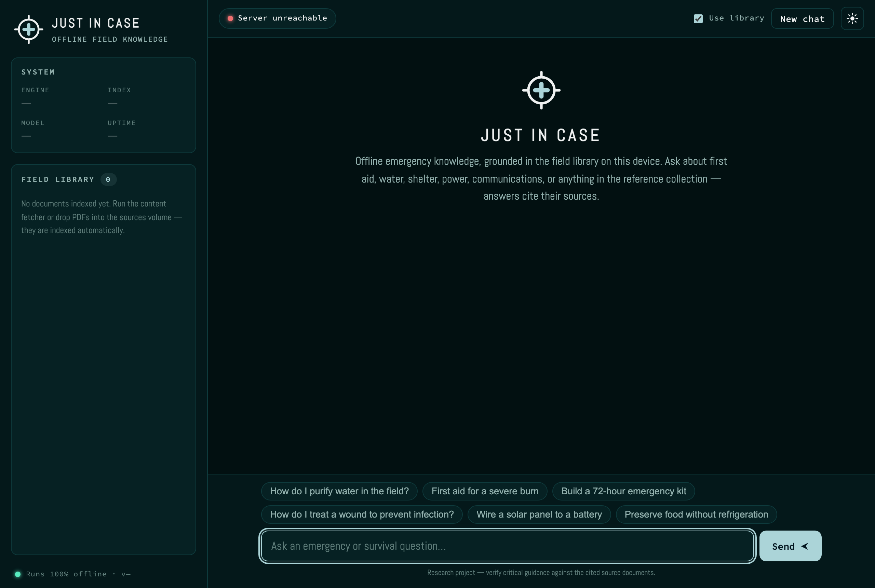Click the large crosshair logo in the welcome area
The height and width of the screenshot is (588, 875).
pos(541,90)
